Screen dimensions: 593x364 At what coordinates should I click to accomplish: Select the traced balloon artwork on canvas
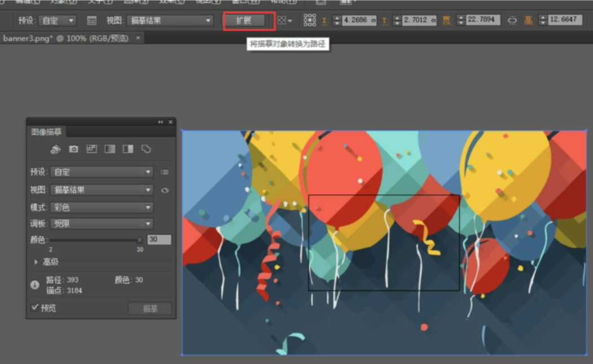click(384, 243)
